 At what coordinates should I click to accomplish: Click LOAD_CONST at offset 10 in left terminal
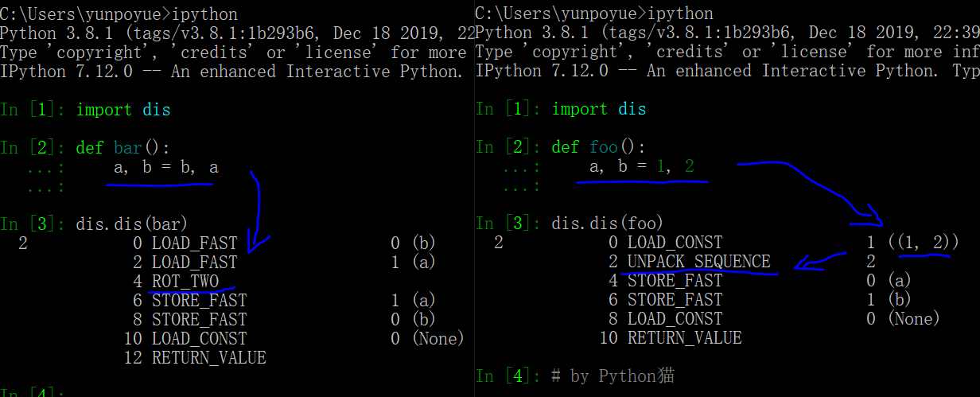coord(200,338)
